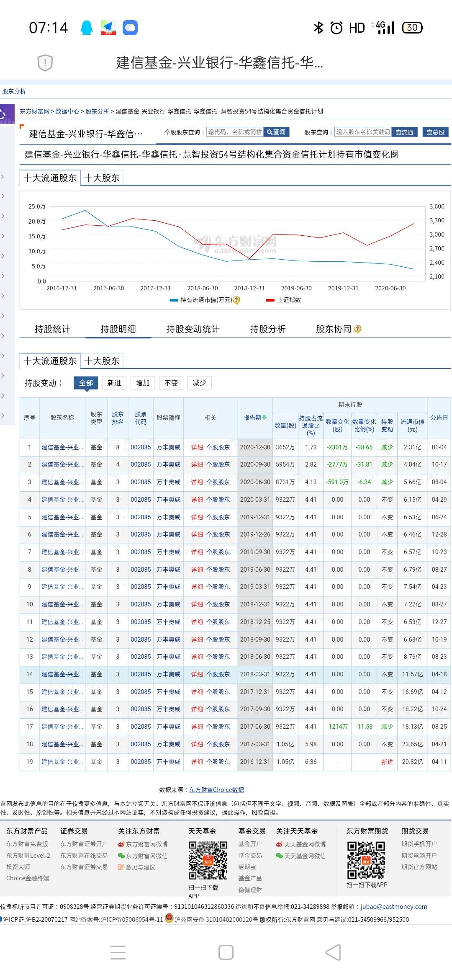Tap the 天天基金 QR code

[x=208, y=860]
